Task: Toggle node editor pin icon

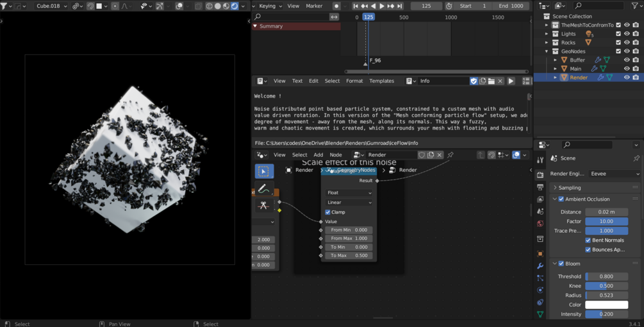Action: tap(450, 155)
